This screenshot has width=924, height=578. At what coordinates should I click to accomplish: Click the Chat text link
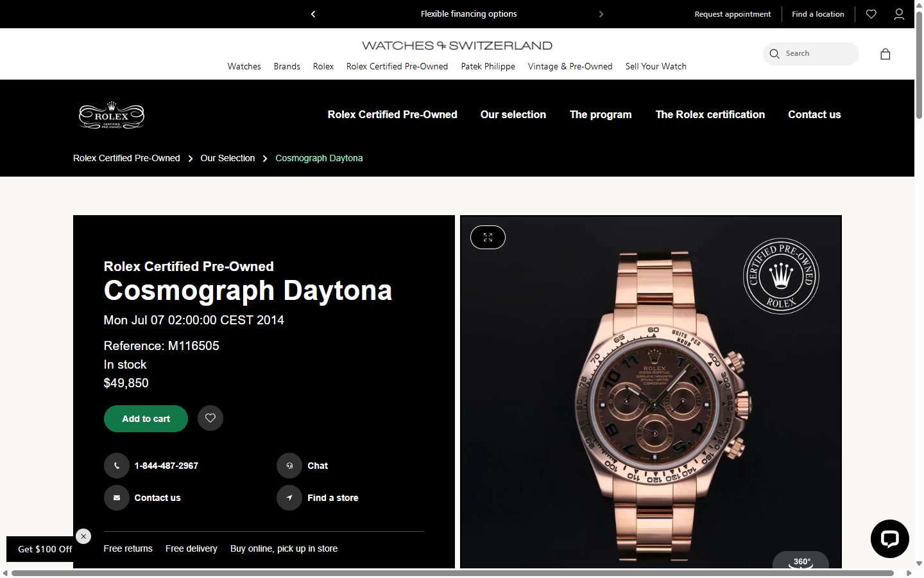click(318, 466)
